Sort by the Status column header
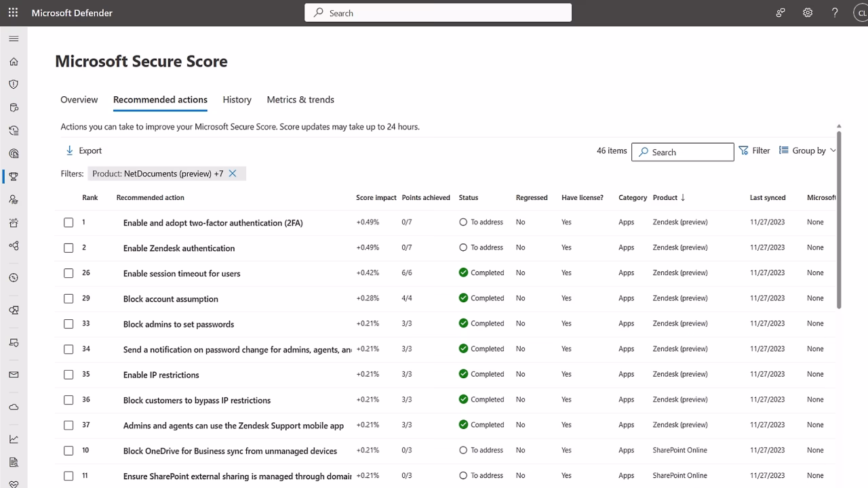868x488 pixels. [x=469, y=197]
